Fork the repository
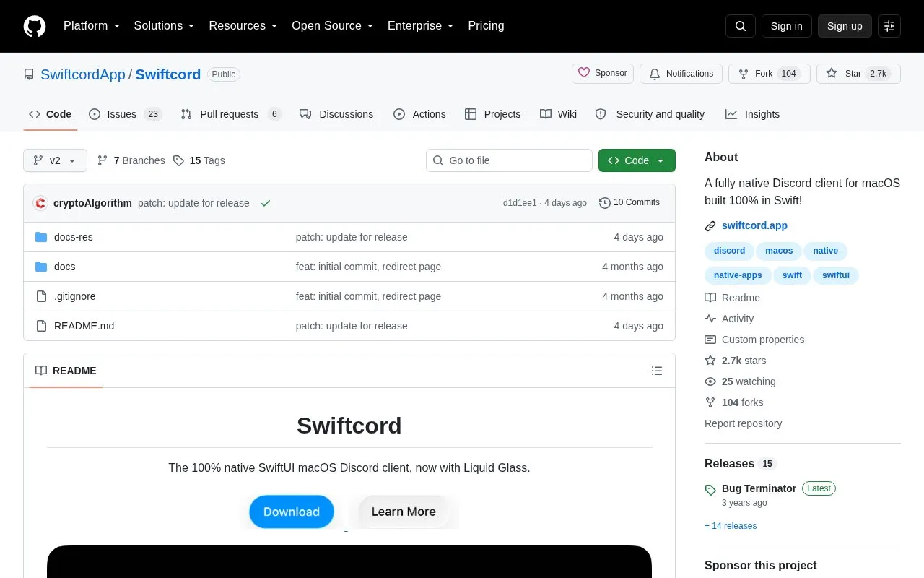This screenshot has height=578, width=924. (770, 74)
